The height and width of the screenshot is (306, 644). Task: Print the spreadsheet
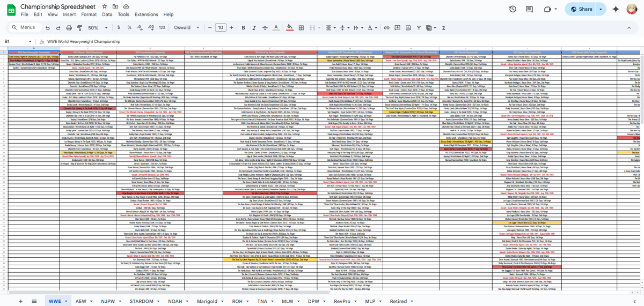(x=69, y=28)
